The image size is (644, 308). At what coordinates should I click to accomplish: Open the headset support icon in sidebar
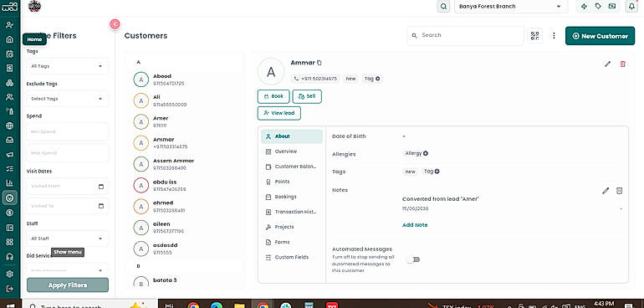pyautogui.click(x=9, y=257)
